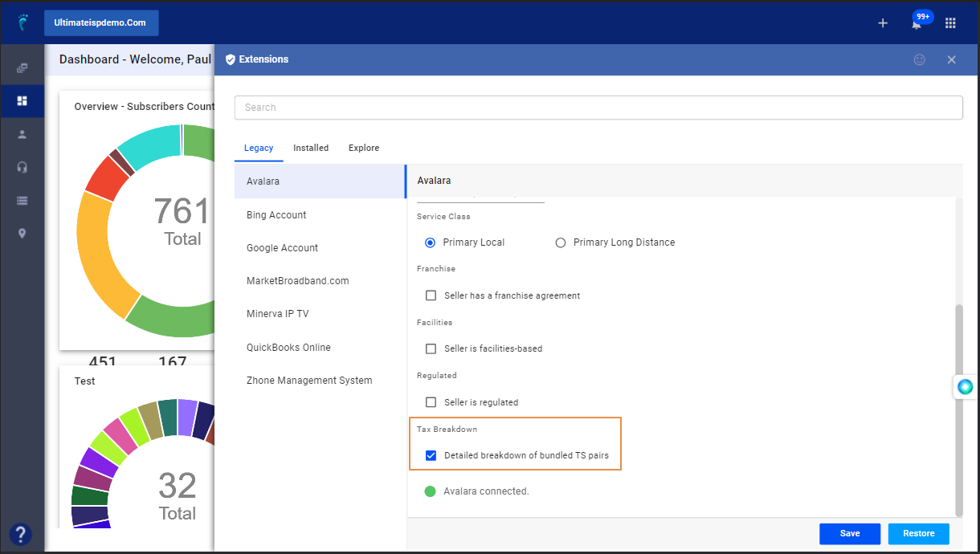Image resolution: width=980 pixels, height=554 pixels.
Task: Switch to the Installed tab
Action: point(311,148)
